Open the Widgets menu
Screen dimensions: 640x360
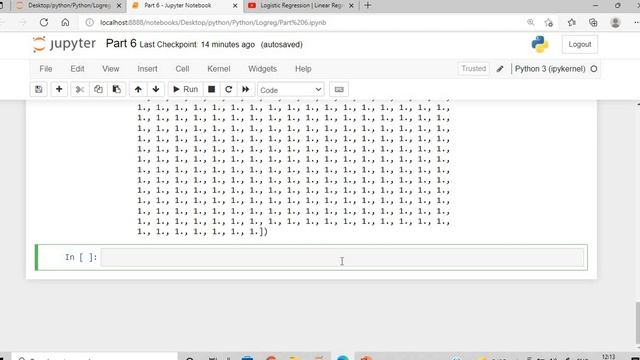[x=262, y=69]
